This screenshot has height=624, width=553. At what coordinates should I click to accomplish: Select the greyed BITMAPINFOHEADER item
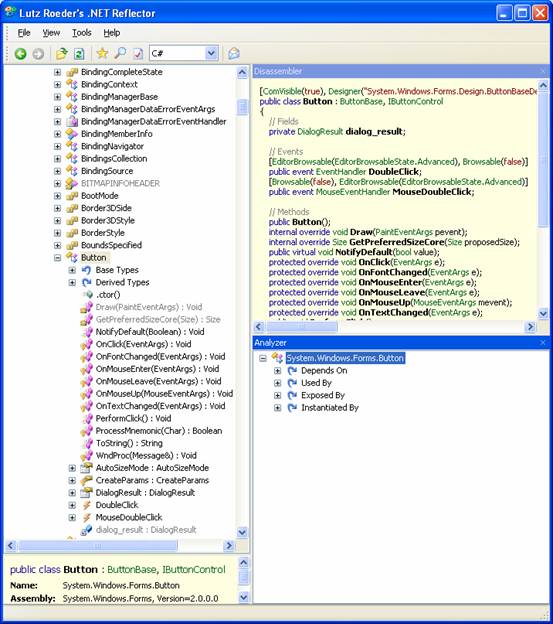[120, 183]
